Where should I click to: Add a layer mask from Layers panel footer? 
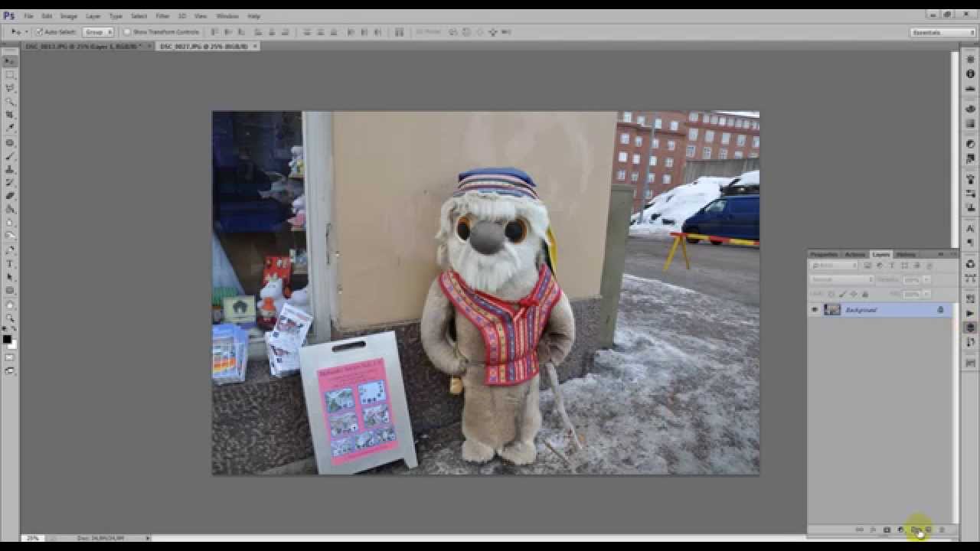pos(887,530)
